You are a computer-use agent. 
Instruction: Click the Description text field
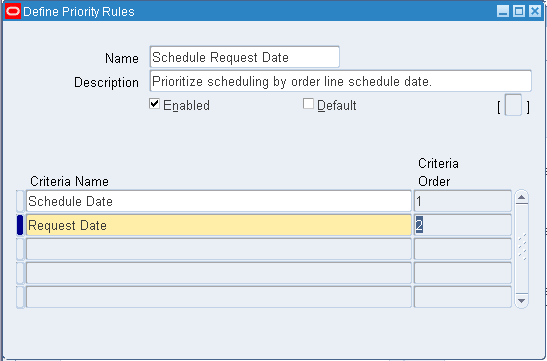[340, 81]
